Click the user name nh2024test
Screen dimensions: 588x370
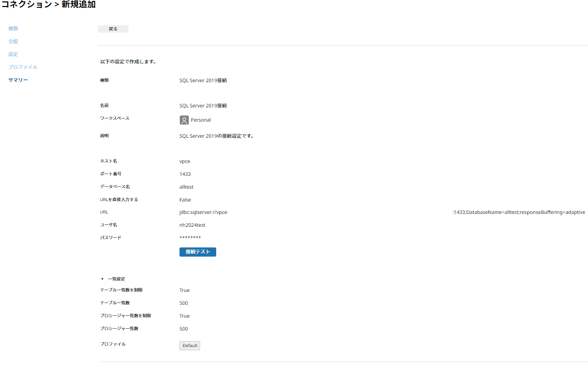coord(192,225)
